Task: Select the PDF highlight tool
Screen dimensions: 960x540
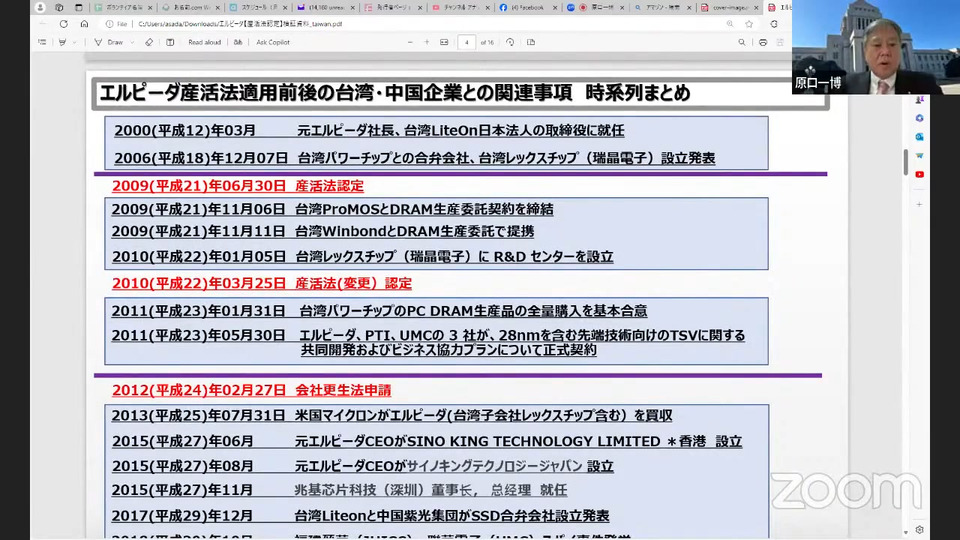Action: pyautogui.click(x=62, y=42)
